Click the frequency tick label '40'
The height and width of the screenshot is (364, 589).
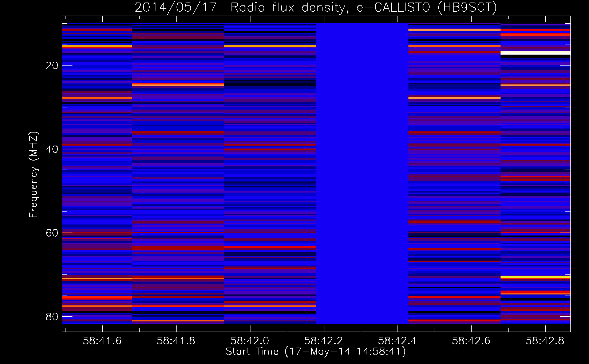point(52,149)
